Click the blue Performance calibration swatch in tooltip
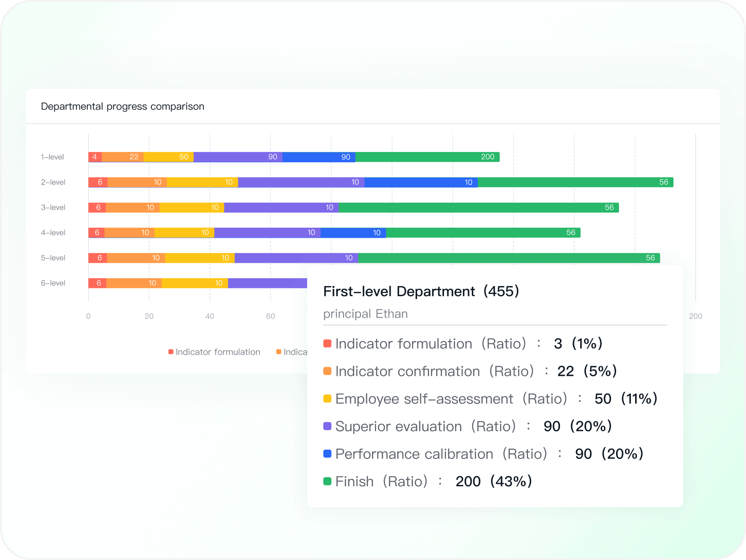746x560 pixels. (328, 454)
